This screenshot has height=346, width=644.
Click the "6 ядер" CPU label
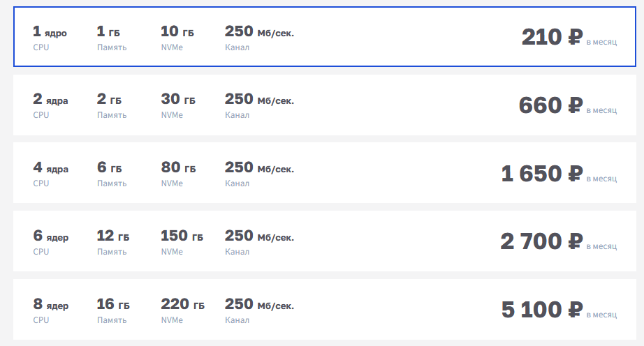point(50,236)
